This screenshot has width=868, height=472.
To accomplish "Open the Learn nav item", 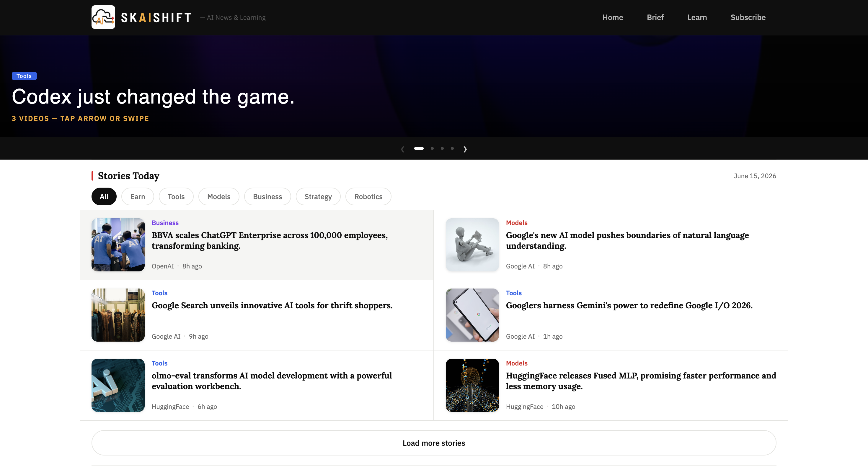I will pos(697,17).
